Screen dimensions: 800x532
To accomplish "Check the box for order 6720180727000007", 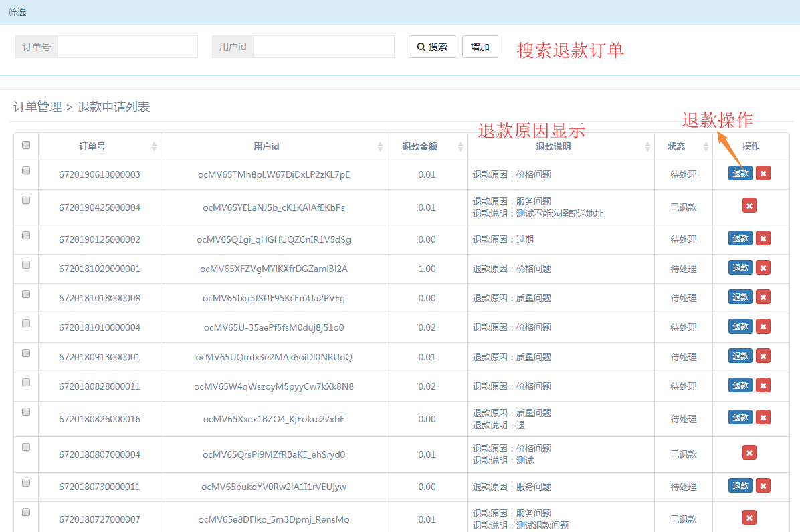I will pyautogui.click(x=26, y=512).
